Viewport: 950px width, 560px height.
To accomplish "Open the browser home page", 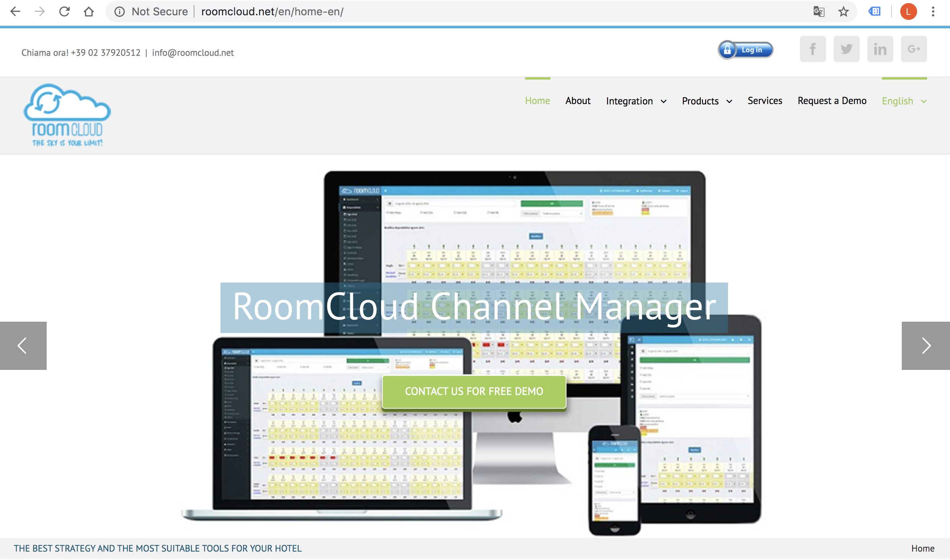I will point(89,11).
